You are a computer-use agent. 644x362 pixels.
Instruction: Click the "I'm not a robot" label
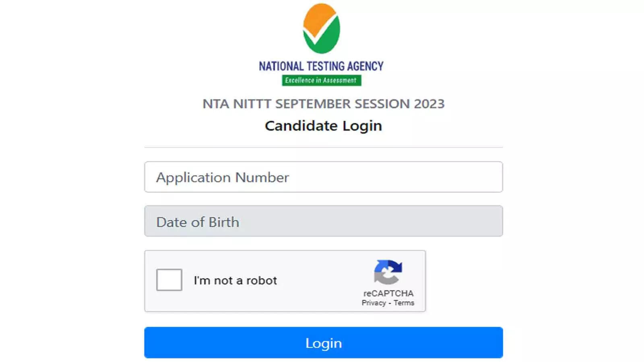tap(235, 280)
